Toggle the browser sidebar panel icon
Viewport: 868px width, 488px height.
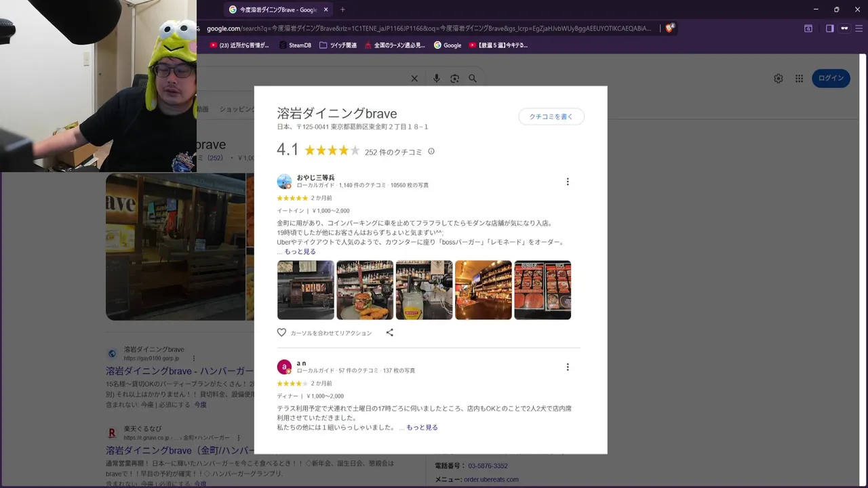829,28
